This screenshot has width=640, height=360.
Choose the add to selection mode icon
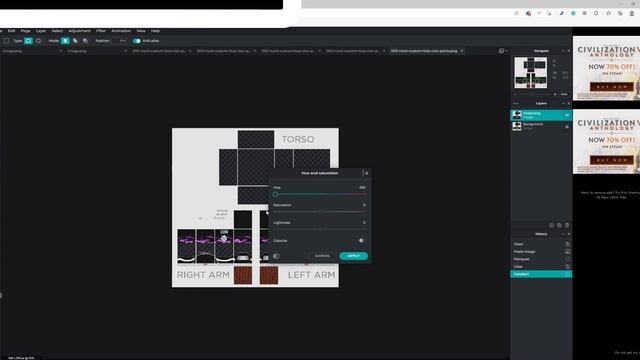pos(75,41)
